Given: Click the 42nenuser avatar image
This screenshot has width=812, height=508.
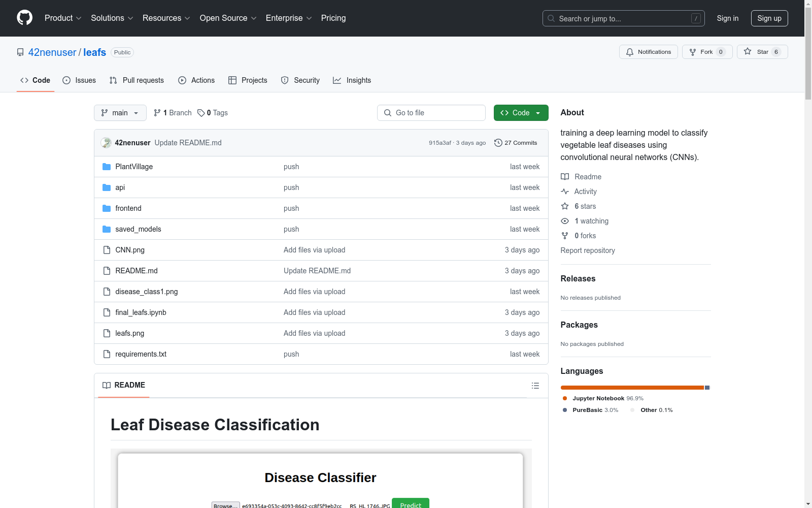Looking at the screenshot, I should [106, 143].
